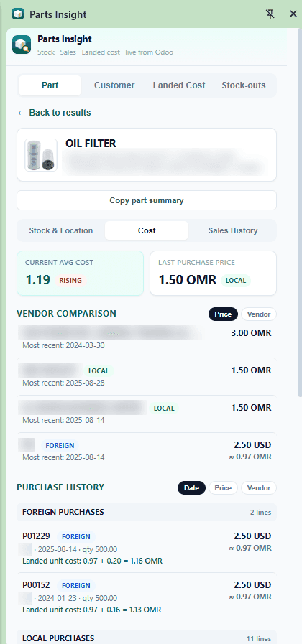Sort purchase history by Price
Viewport: 302px width, 644px height.
pos(223,488)
